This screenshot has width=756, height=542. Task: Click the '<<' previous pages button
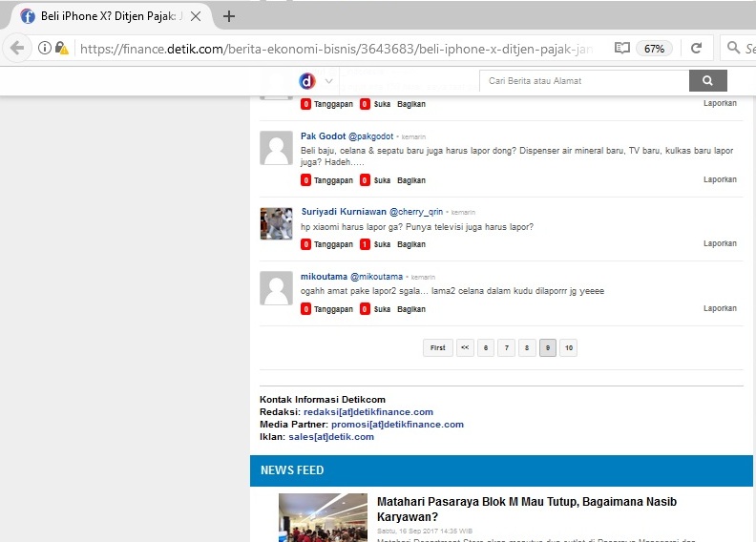pyautogui.click(x=465, y=348)
